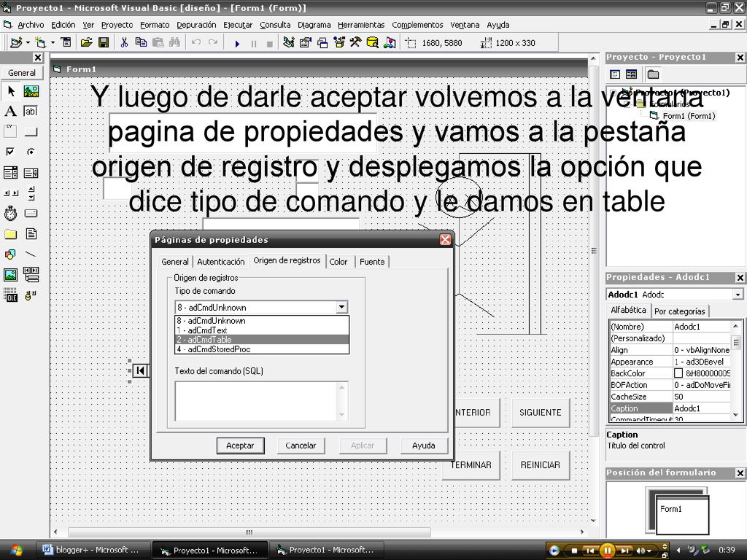Switch to the General tab in dialog
This screenshot has height=560, width=747.
click(x=175, y=262)
